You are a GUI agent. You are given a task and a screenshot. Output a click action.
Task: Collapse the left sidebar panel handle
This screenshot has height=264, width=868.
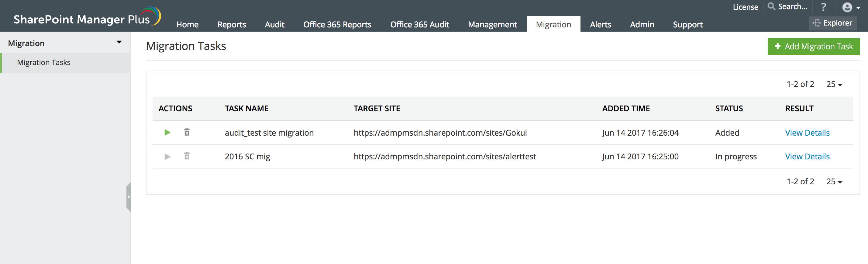pos(128,197)
